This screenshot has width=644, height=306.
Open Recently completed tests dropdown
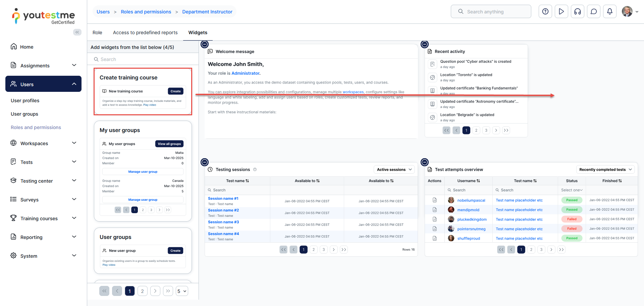605,170
